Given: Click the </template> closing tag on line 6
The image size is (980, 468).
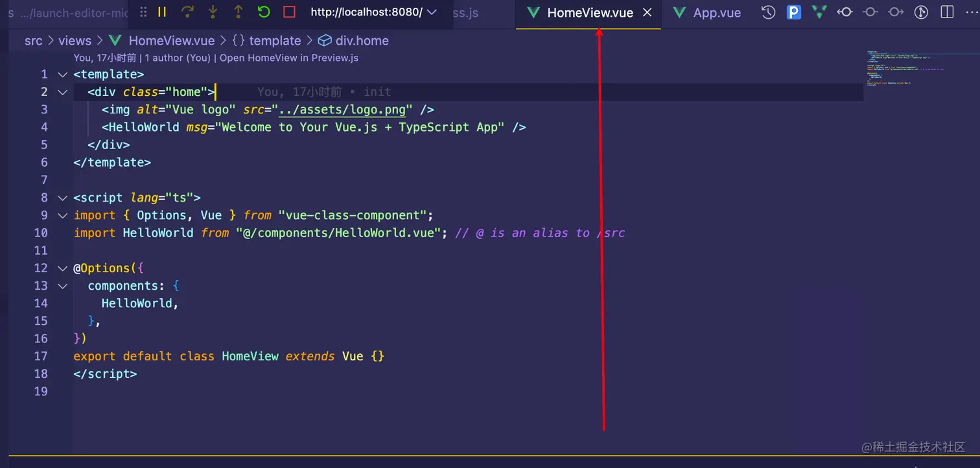Looking at the screenshot, I should (112, 163).
